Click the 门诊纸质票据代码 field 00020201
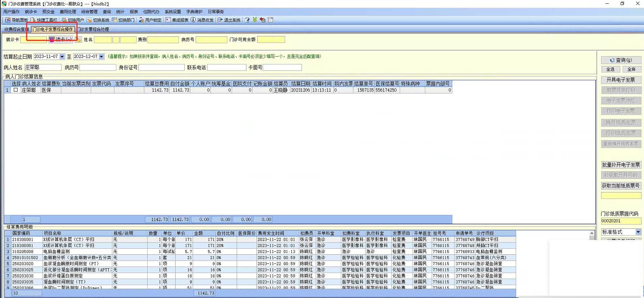The width and height of the screenshot is (644, 298). pos(621,221)
